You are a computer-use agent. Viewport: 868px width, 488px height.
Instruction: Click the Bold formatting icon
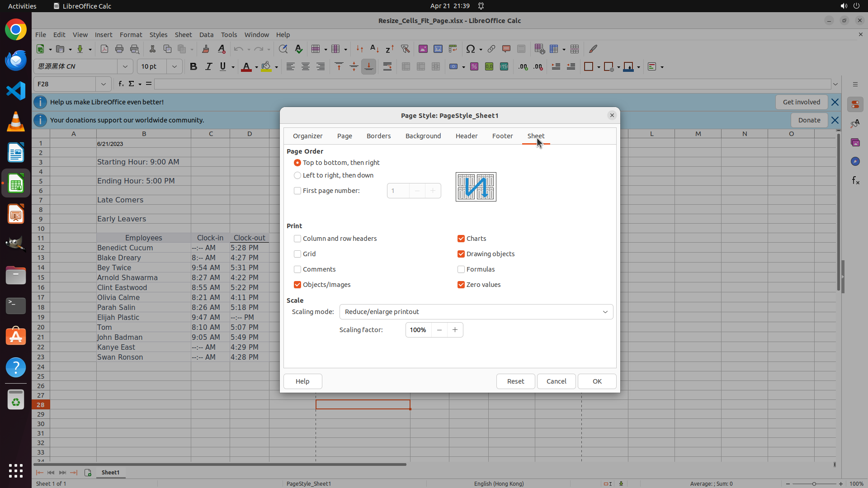point(193,67)
